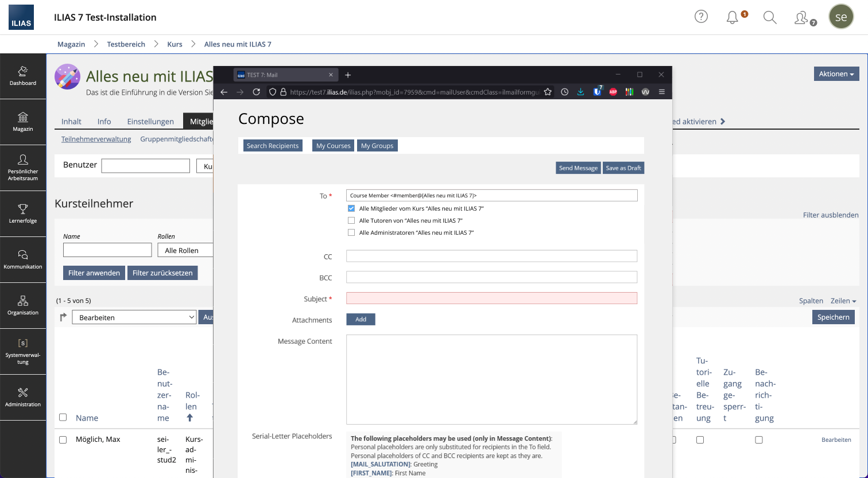Click into the Subject input field
The height and width of the screenshot is (478, 868).
(491, 298)
